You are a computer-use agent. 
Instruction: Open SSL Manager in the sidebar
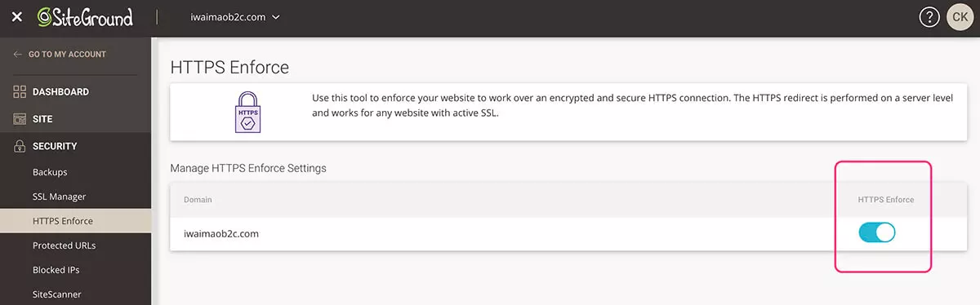pyautogui.click(x=59, y=197)
